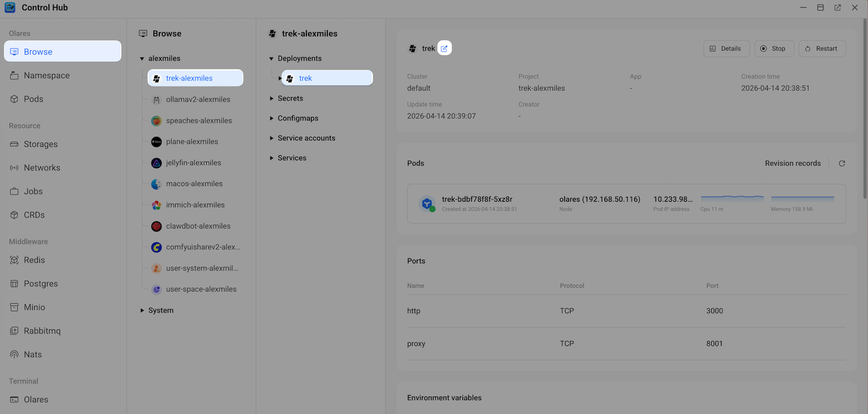Click the ollamav2-alexmiles icon
868x414 pixels.
click(x=156, y=100)
